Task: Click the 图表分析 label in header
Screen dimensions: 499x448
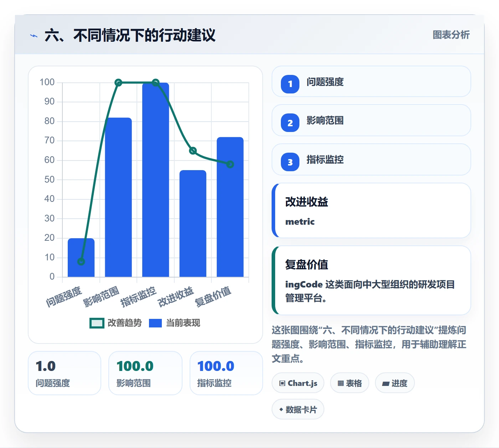Action: tap(451, 35)
